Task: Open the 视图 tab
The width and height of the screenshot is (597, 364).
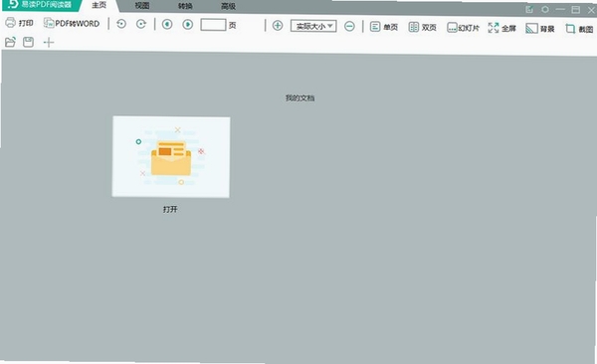Action: pos(142,6)
